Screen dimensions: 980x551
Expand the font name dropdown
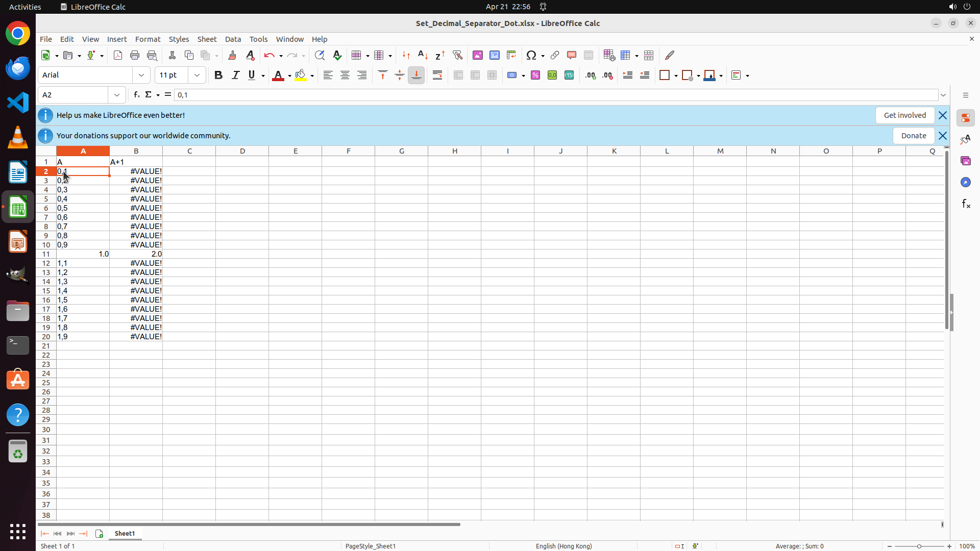(x=141, y=75)
